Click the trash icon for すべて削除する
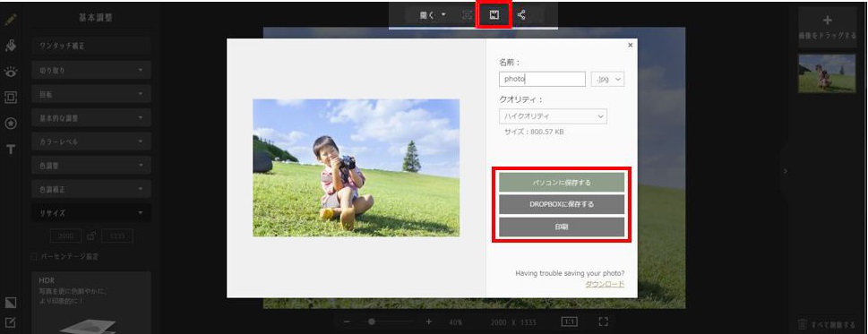This screenshot has width=868, height=334. (802, 324)
